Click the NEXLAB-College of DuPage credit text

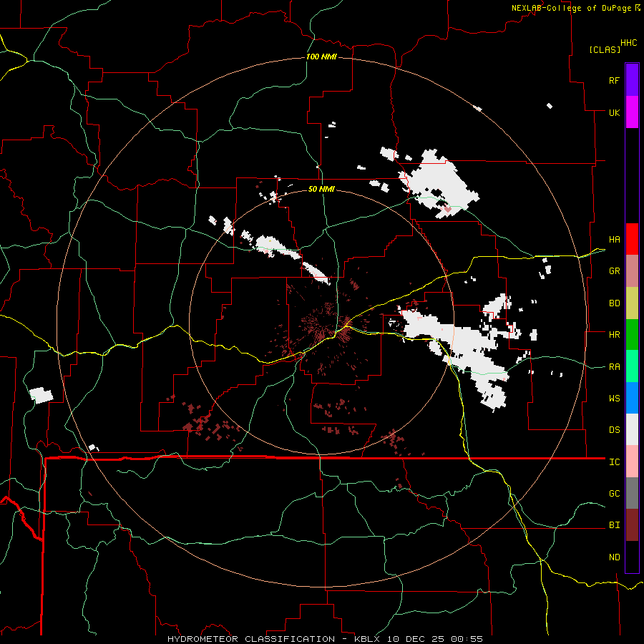click(x=571, y=8)
